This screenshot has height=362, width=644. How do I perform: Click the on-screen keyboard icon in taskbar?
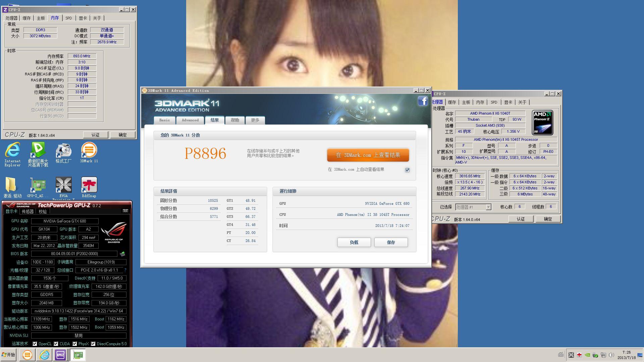tap(561, 355)
